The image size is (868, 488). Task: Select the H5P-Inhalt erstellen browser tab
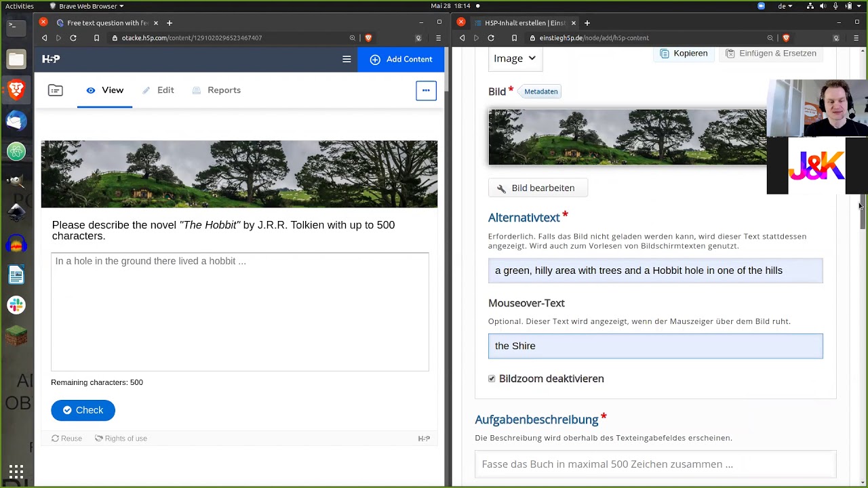(x=526, y=23)
